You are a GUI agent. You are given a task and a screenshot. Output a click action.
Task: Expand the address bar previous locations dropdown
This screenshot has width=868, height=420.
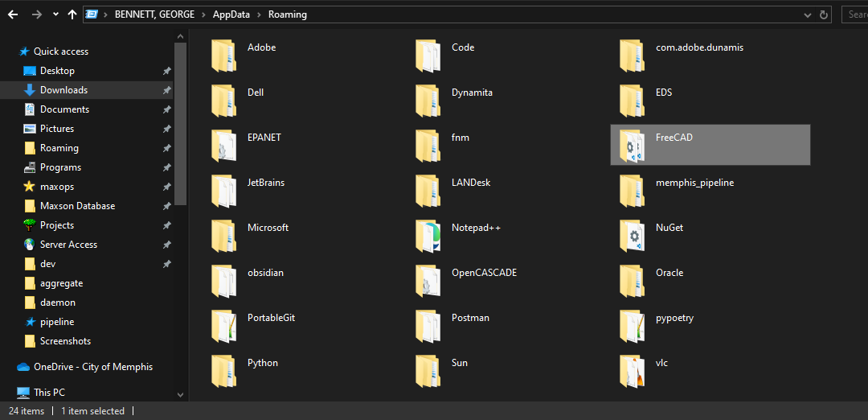tap(809, 14)
